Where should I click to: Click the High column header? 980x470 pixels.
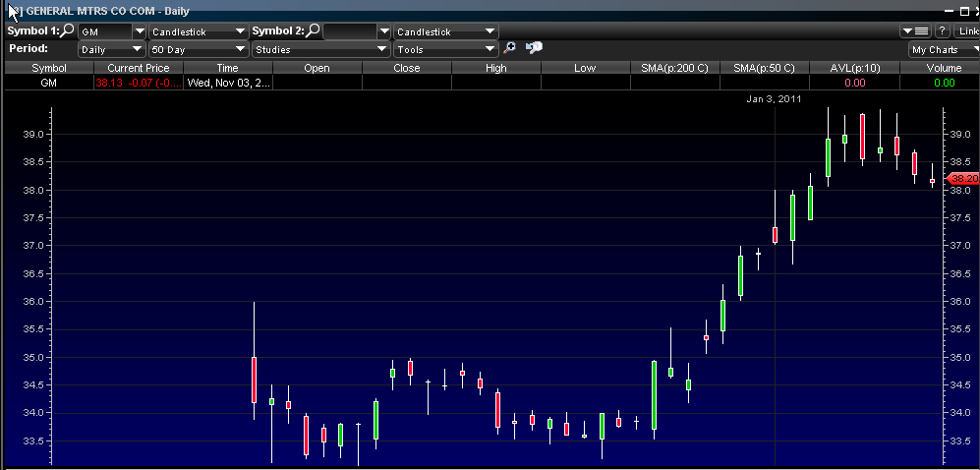pyautogui.click(x=495, y=68)
